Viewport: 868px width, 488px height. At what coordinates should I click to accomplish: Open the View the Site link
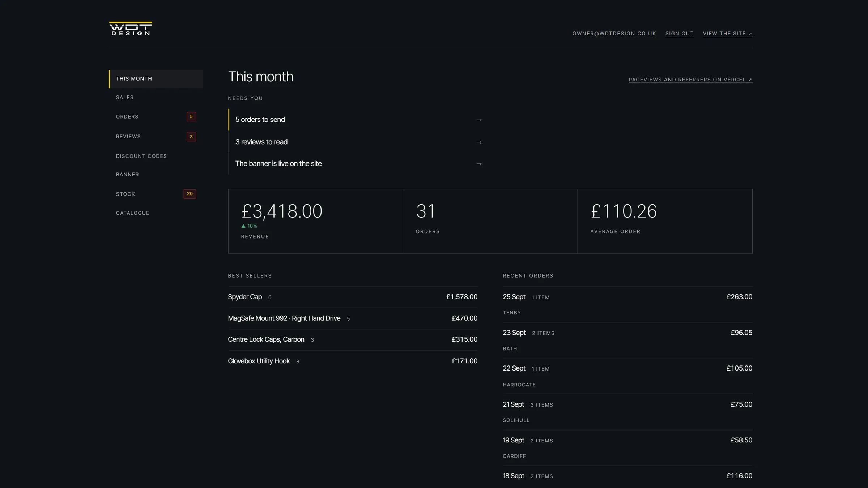(x=728, y=34)
